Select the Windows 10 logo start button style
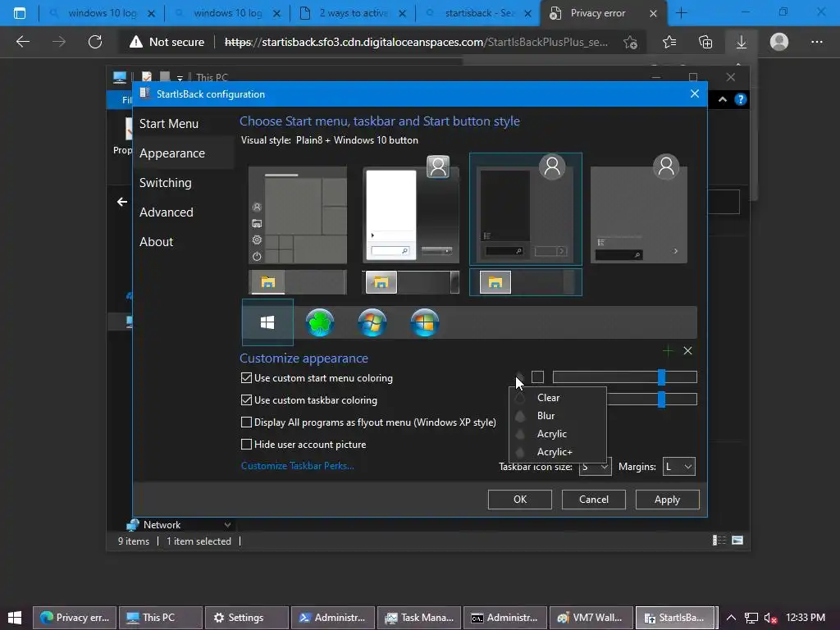 click(x=267, y=322)
